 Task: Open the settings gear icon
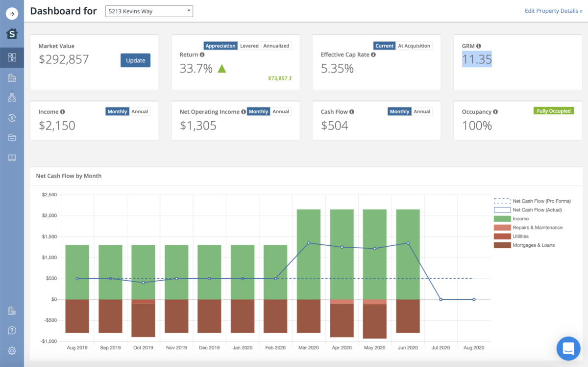click(12, 350)
